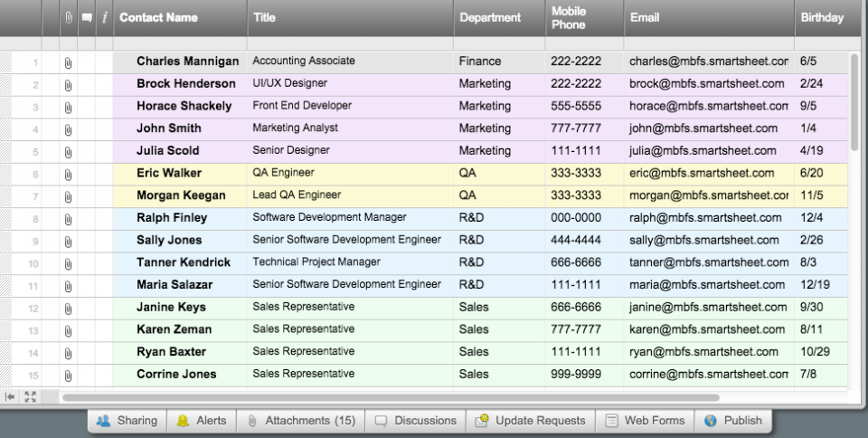This screenshot has width=868, height=438.
Task: Click the Accounting Associate title cell
Action: click(x=351, y=62)
